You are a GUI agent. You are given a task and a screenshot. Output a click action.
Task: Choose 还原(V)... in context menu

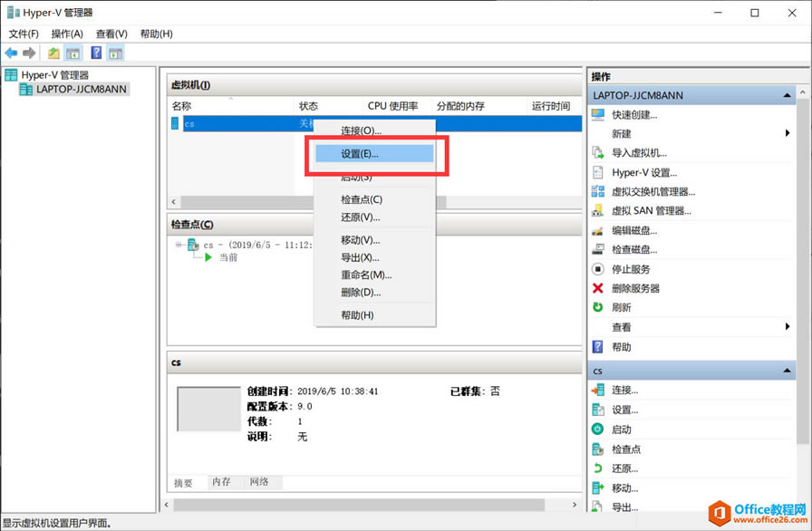point(374,217)
